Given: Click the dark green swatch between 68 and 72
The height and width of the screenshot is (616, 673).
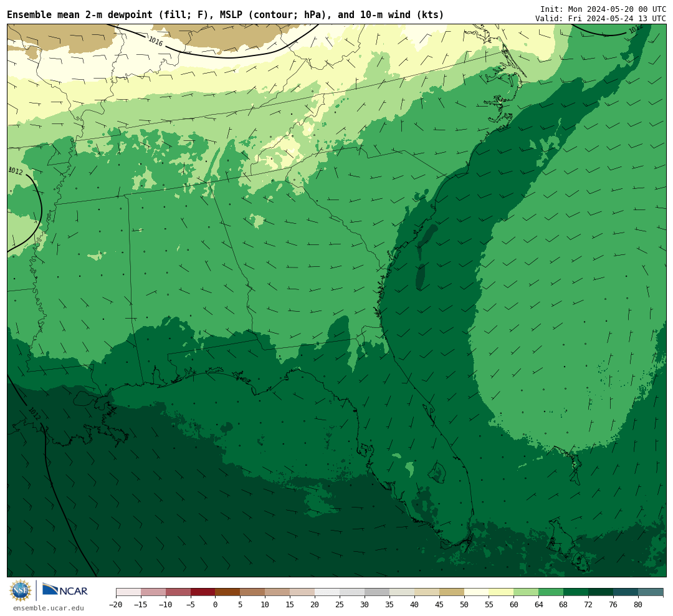Looking at the screenshot, I should (x=576, y=592).
